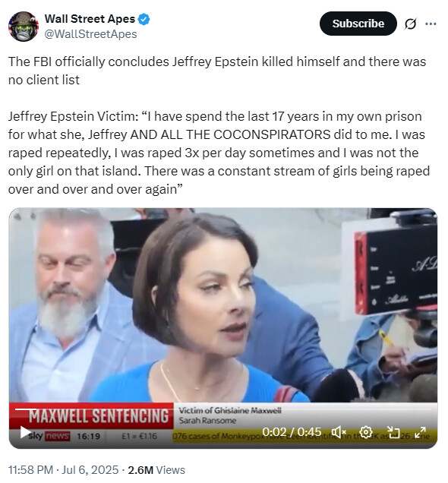Open the Wall Street Apes profile avatar

[x=24, y=27]
